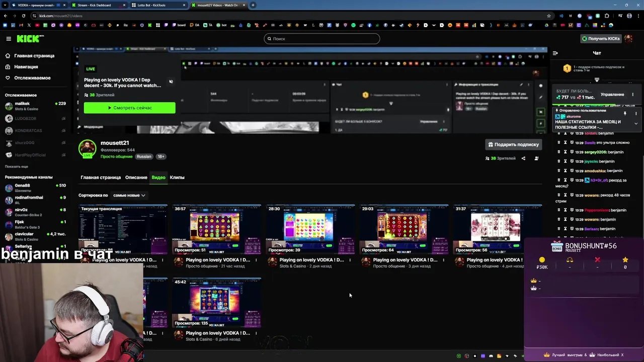644x362 pixels.
Task: Open Отслеживаемое in the sidebar
Action: (x=28, y=78)
